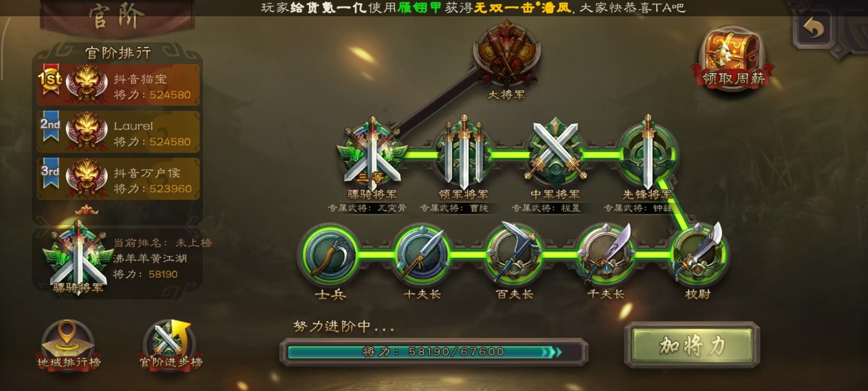Screen dimensions: 868x391
Task: Open the 官阶进步榜 progress ranking
Action: coord(171,345)
